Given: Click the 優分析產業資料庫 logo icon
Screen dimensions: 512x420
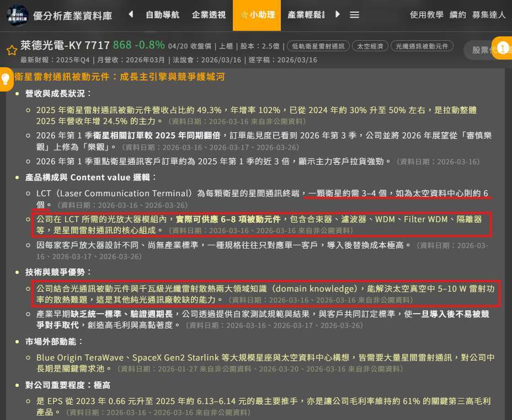Looking at the screenshot, I should tap(18, 15).
